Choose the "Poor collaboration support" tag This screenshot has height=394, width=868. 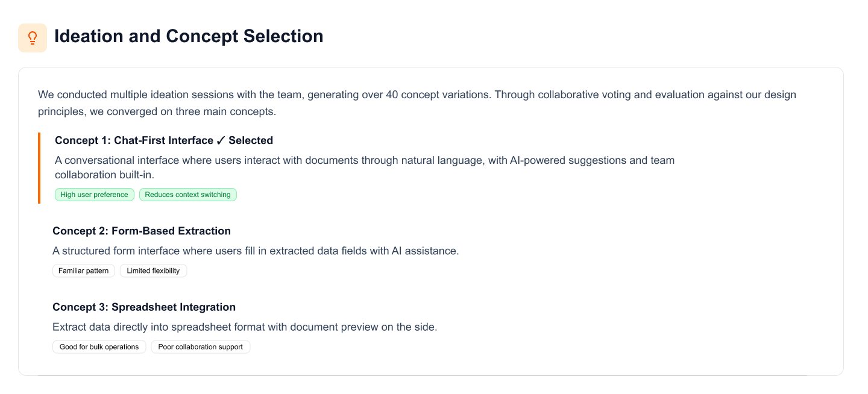tap(200, 346)
